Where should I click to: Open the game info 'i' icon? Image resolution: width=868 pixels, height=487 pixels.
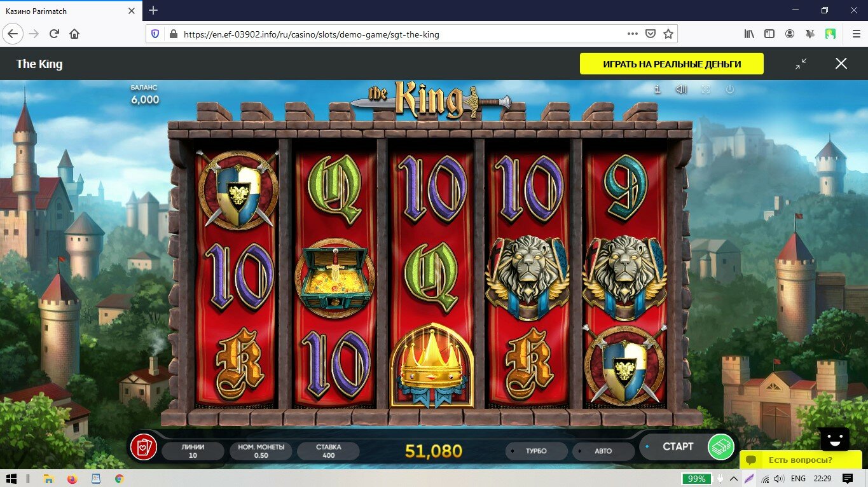pyautogui.click(x=658, y=90)
